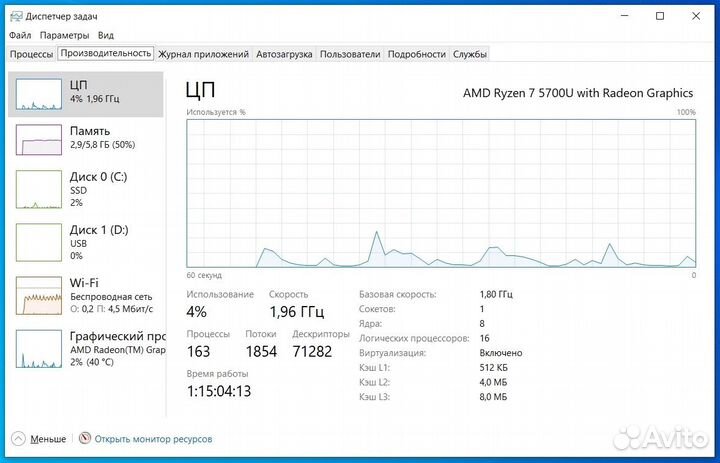The height and width of the screenshot is (463, 720).
Task: Open the Журнал приложений tab
Action: [x=203, y=54]
